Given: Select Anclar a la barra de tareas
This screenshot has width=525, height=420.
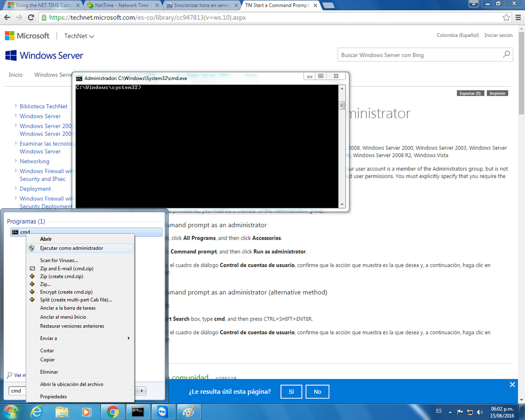Looking at the screenshot, I should (x=68, y=308).
